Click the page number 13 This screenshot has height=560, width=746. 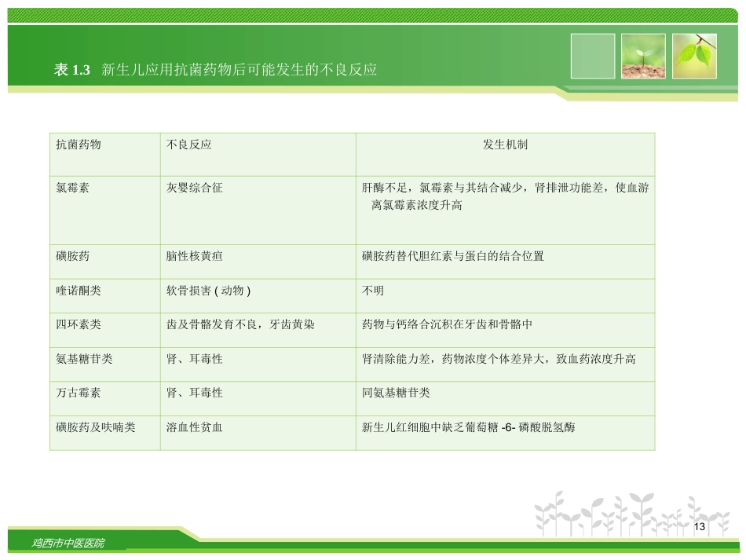(700, 526)
